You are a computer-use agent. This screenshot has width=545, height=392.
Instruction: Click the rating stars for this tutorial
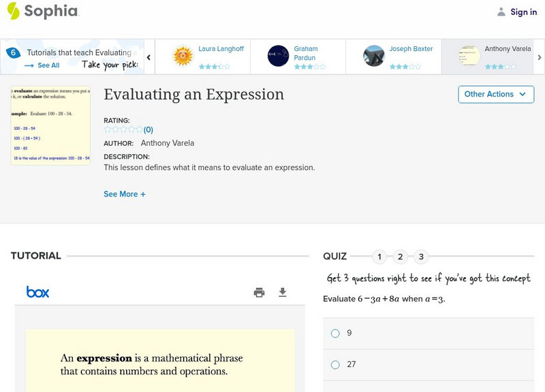pos(123,129)
